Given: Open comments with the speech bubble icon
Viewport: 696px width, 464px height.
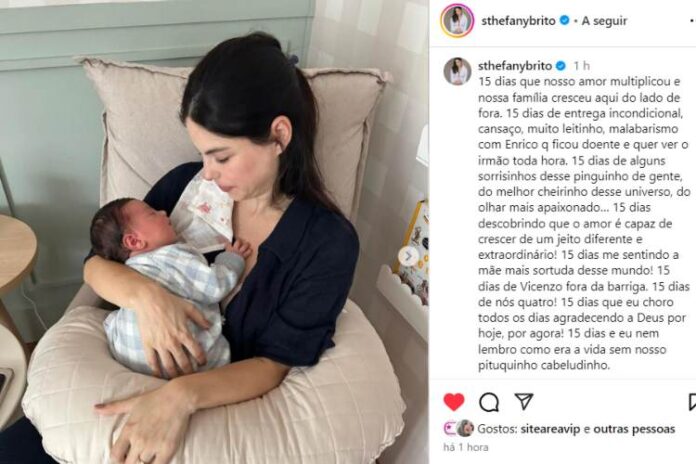Looking at the screenshot, I should point(489,402).
